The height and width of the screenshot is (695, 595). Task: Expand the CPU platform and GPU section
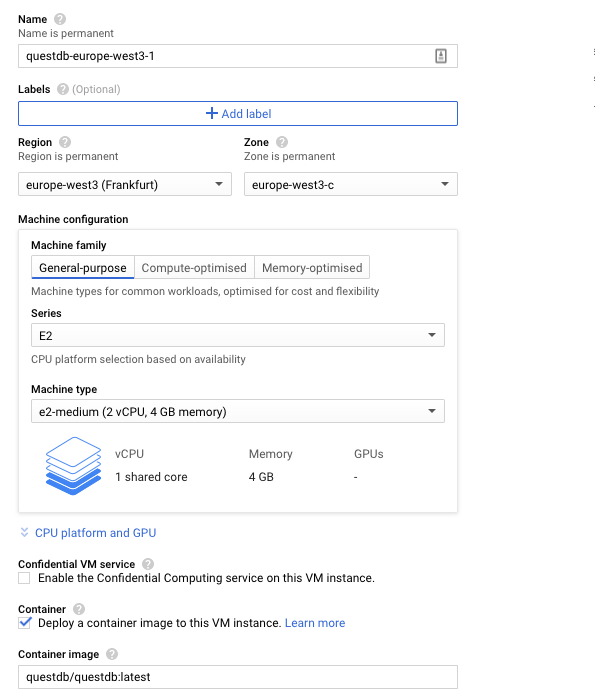click(88, 533)
